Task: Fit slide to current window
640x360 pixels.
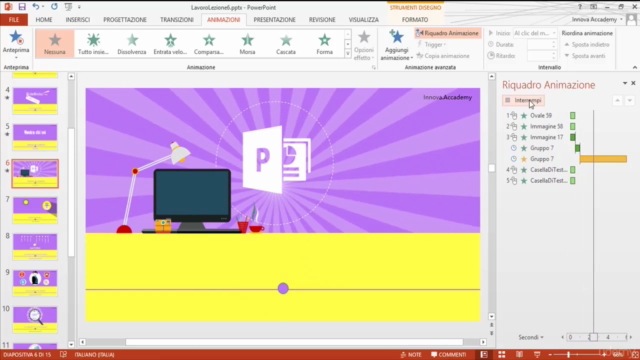Action: click(x=635, y=355)
